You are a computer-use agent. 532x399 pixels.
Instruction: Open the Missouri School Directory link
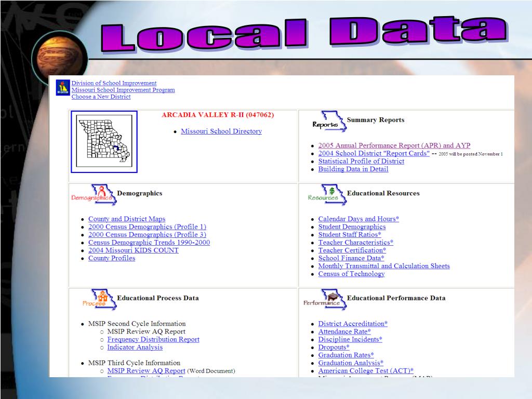221,131
